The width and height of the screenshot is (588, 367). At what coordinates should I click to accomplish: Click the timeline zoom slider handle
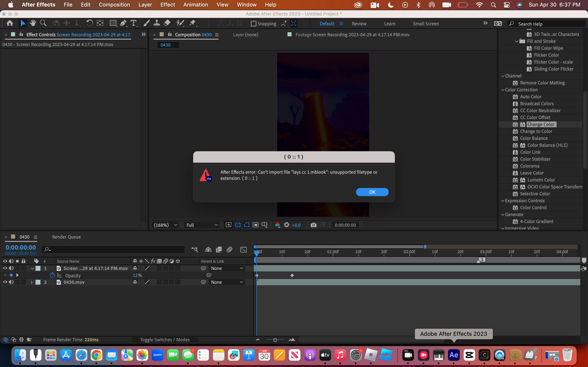(x=275, y=340)
